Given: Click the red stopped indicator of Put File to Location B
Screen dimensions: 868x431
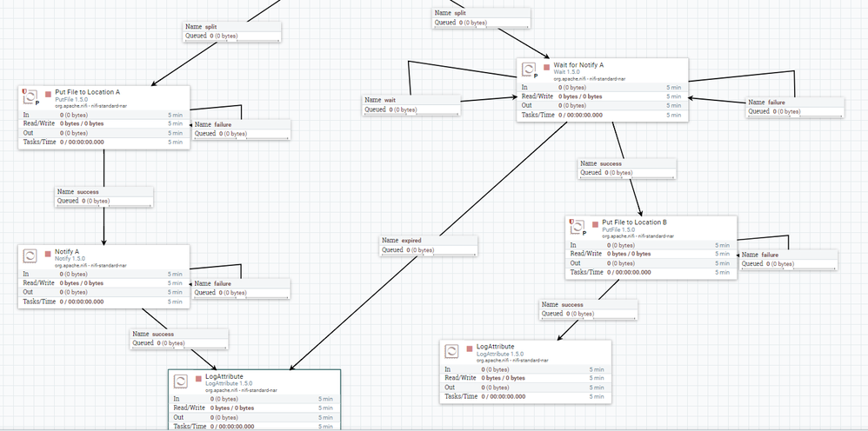Looking at the screenshot, I should point(595,224).
